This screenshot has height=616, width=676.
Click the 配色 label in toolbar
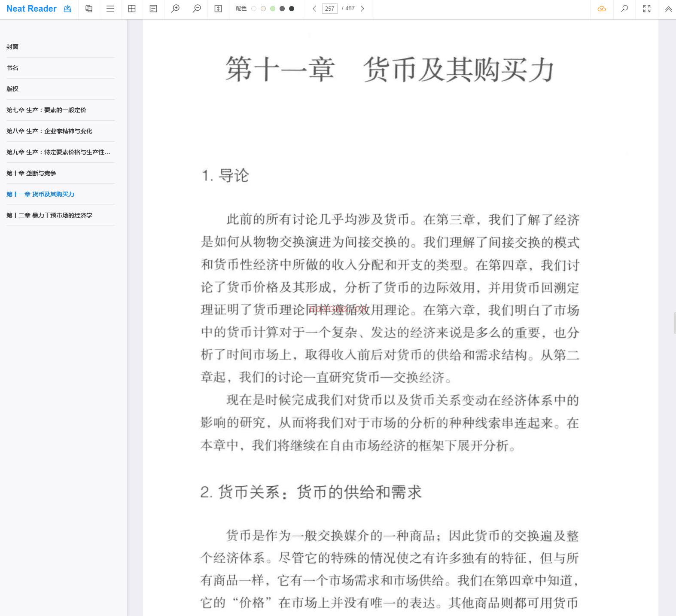click(x=241, y=9)
